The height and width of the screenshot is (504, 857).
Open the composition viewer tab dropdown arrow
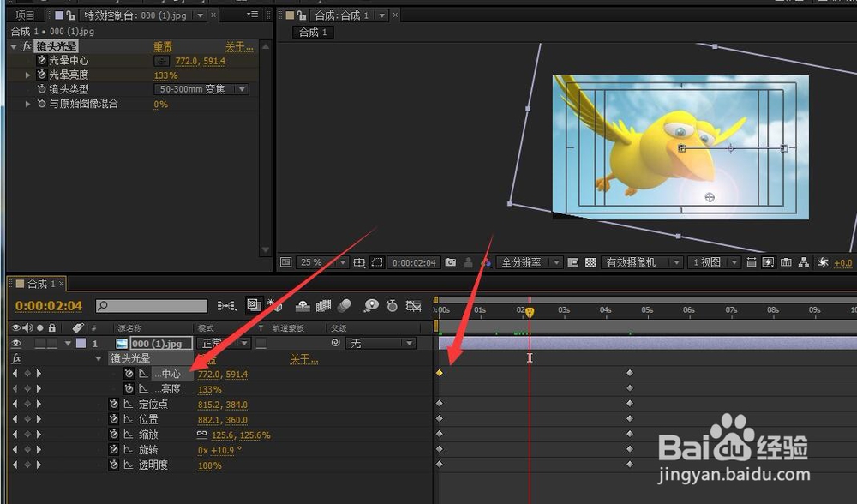[381, 15]
